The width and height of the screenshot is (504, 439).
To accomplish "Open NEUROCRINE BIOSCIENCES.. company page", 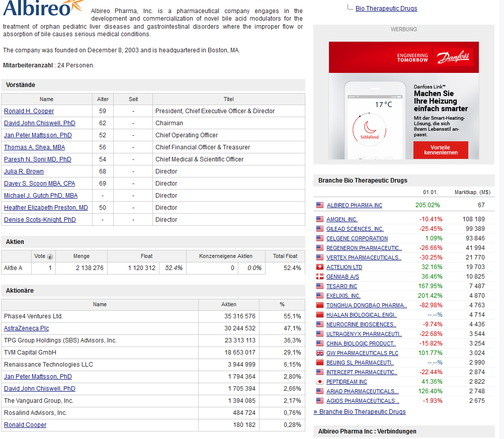I will pyautogui.click(x=361, y=324).
